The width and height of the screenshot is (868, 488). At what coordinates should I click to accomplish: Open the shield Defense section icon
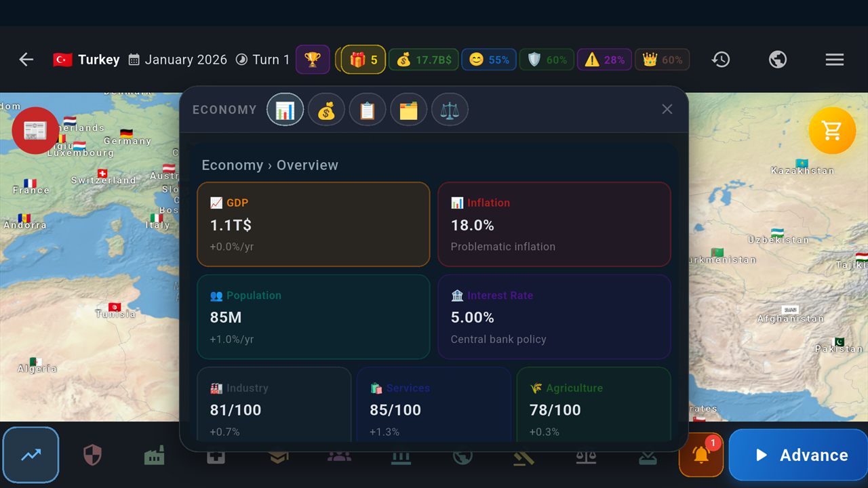coord(92,455)
